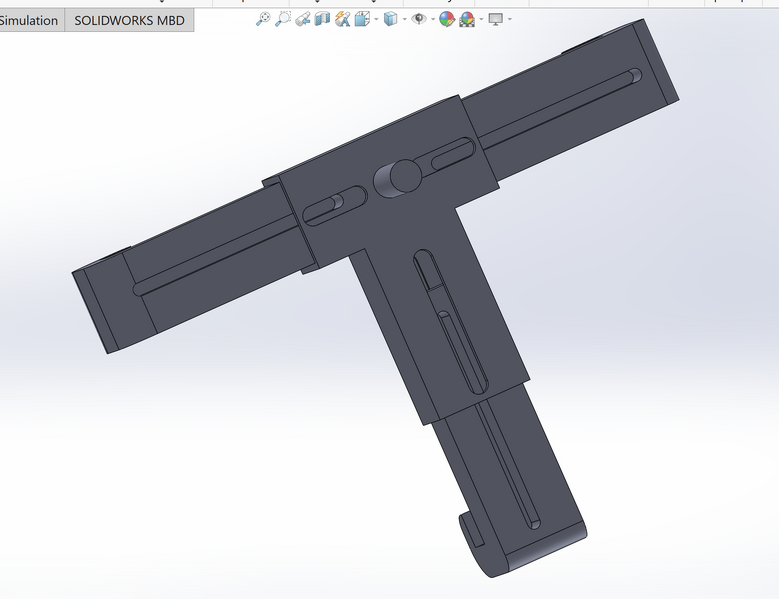This screenshot has width=779, height=599.
Task: Switch to the Simulation tab
Action: 30,20
